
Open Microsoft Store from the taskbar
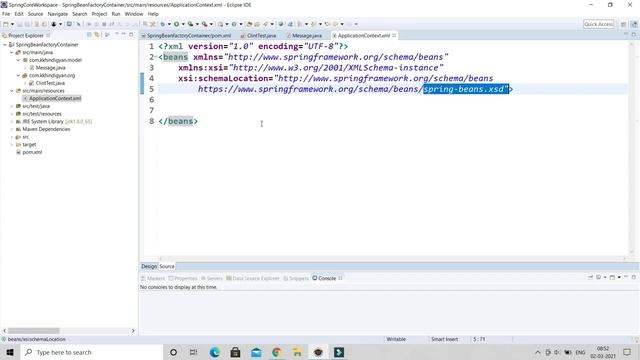click(x=236, y=352)
